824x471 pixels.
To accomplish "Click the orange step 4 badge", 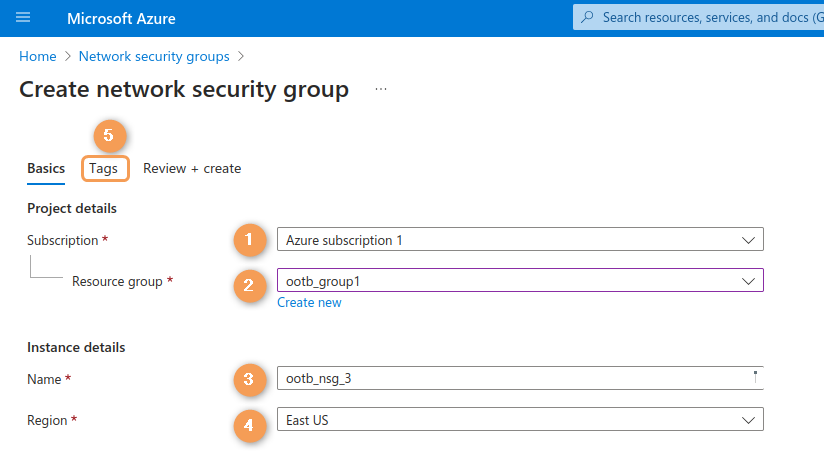I will (x=250, y=424).
